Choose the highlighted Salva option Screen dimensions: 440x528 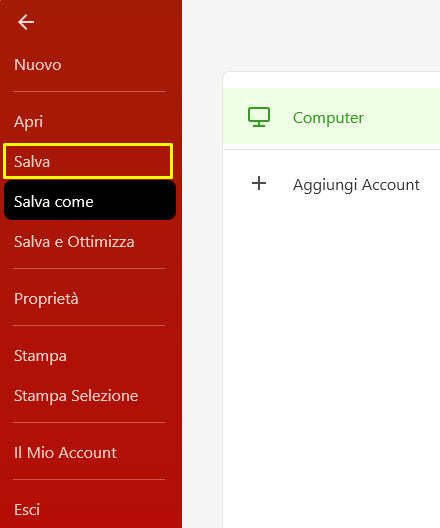click(x=88, y=161)
